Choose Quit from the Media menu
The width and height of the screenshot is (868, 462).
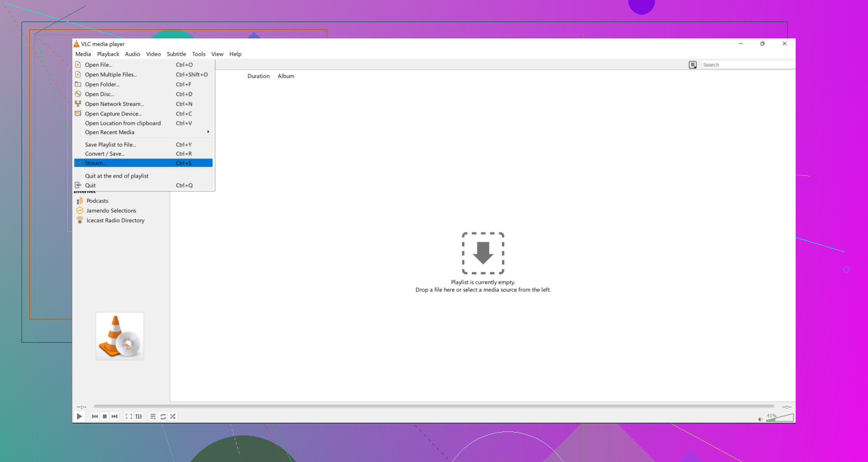[144, 185]
